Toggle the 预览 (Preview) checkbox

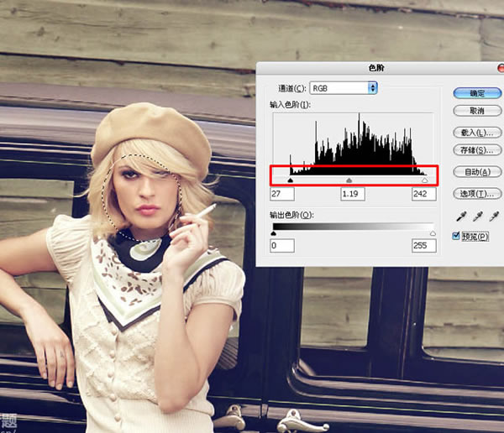457,236
